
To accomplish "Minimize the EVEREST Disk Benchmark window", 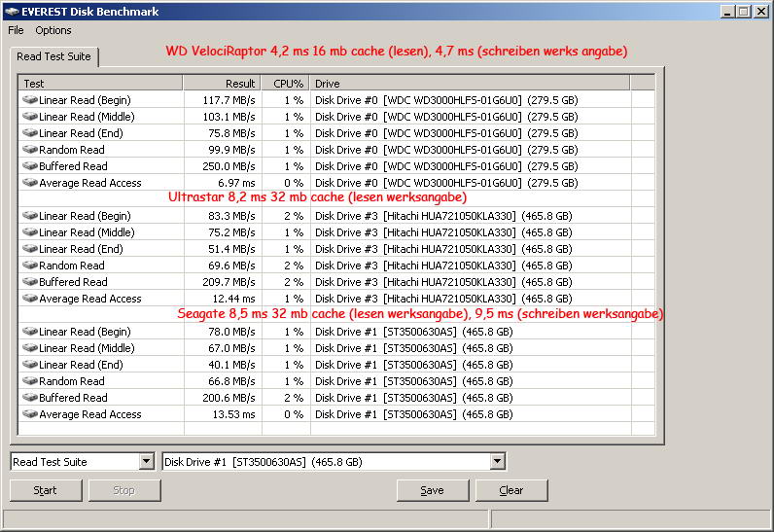I will pyautogui.click(x=727, y=12).
